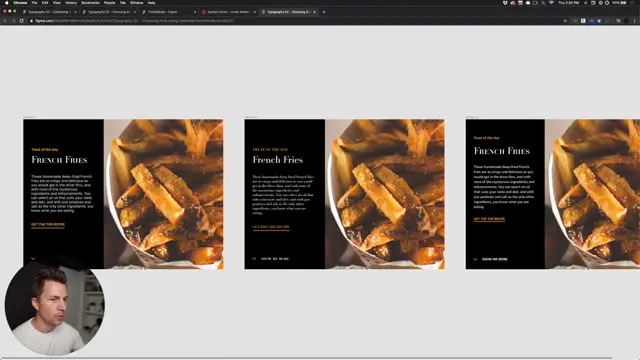Open a new browser tab with plus button
The height and width of the screenshot is (360, 640).
324,12
